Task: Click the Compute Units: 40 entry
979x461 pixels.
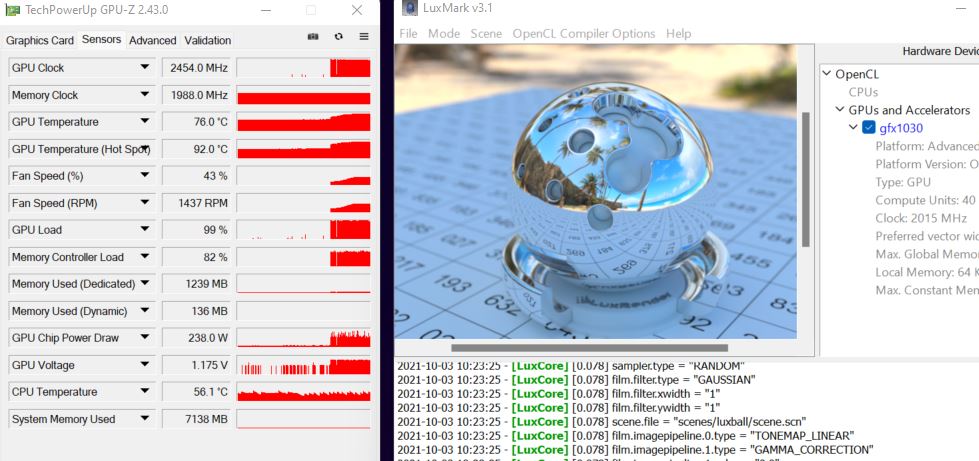Action: click(x=925, y=201)
